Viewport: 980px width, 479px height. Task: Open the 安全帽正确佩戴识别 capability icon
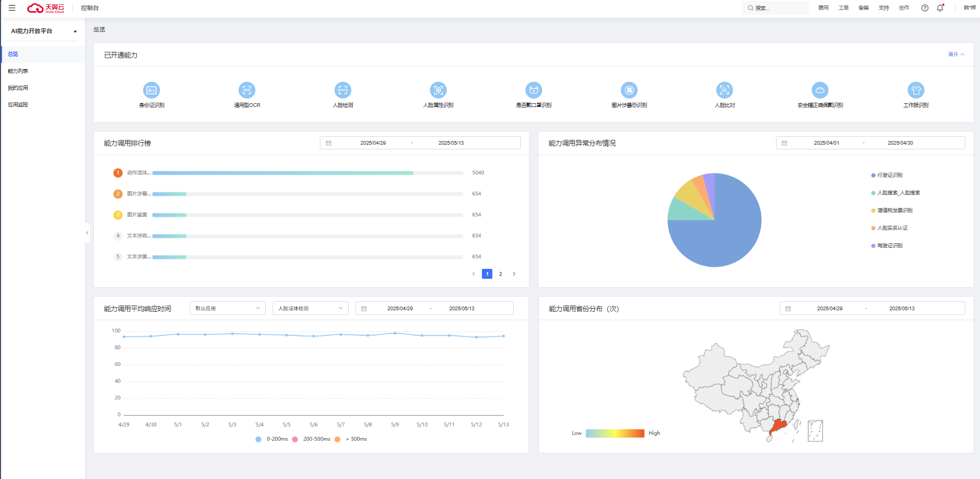click(x=820, y=90)
